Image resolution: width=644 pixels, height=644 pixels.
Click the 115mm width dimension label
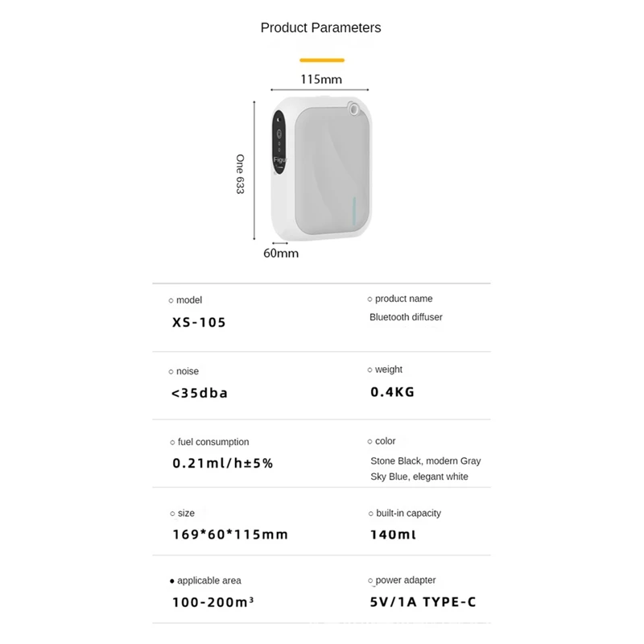tap(320, 79)
